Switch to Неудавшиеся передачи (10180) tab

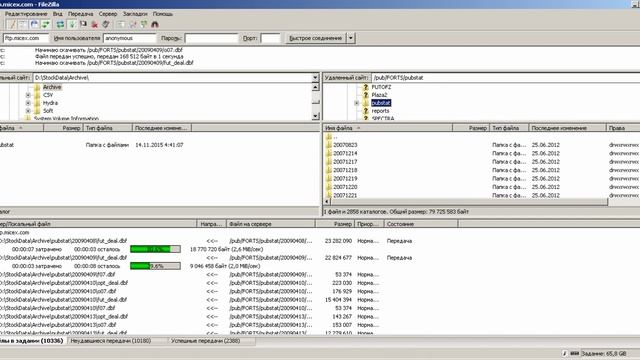(111, 341)
